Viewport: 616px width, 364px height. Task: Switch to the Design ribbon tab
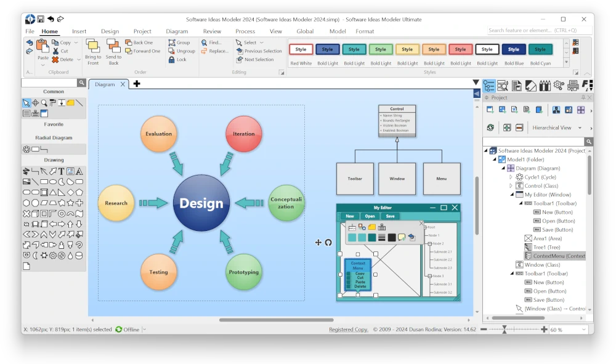pos(110,31)
